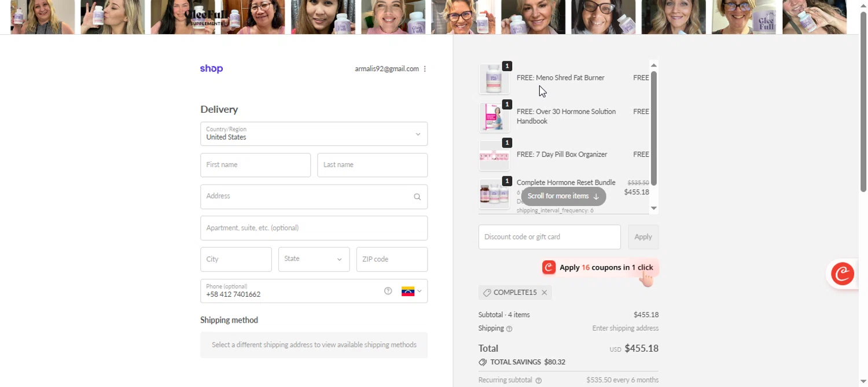Remove the COMPLETE15 discount code
The image size is (868, 387).
[545, 293]
